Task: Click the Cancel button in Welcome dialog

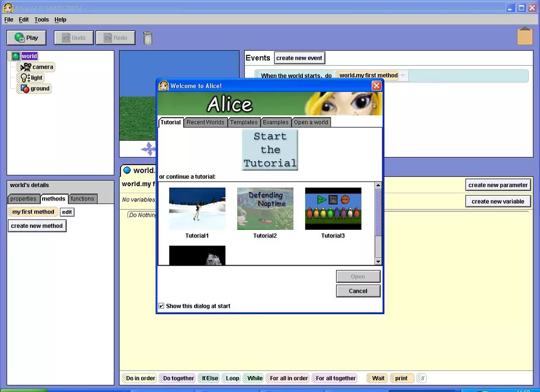Action: [358, 291]
